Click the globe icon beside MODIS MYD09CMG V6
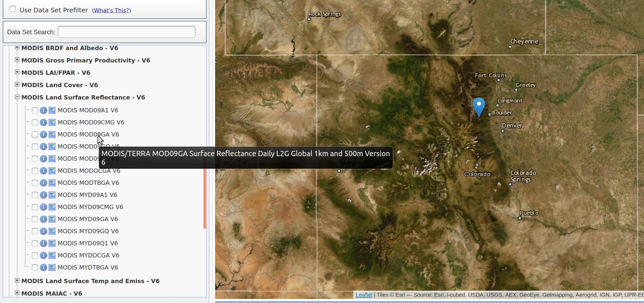The height and width of the screenshot is (303, 644). pyautogui.click(x=52, y=207)
